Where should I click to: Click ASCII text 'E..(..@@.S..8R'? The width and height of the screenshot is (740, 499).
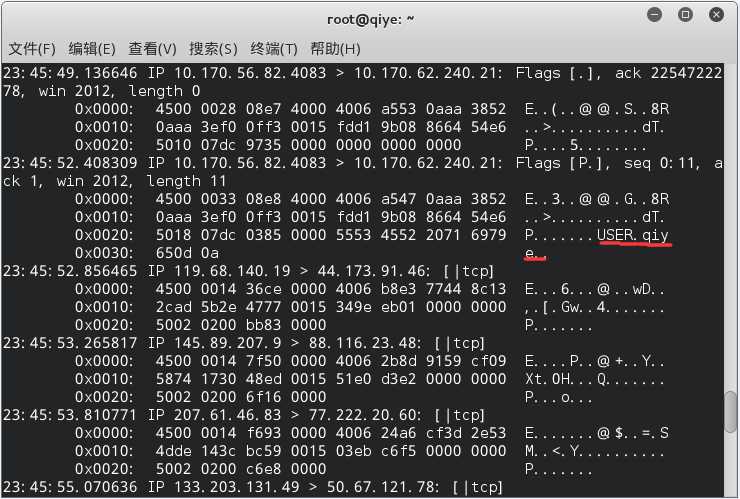(597, 109)
